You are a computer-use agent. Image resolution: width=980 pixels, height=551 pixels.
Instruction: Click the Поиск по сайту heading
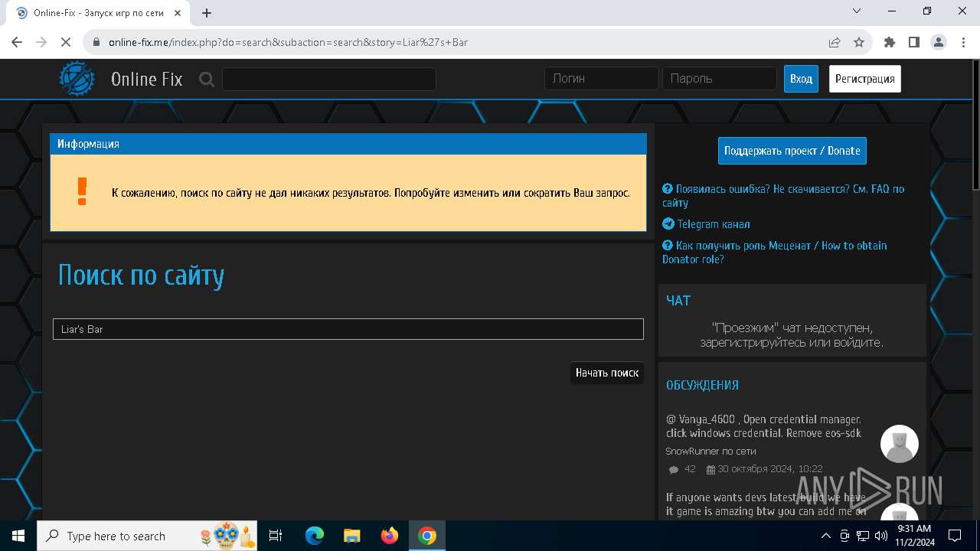142,275
